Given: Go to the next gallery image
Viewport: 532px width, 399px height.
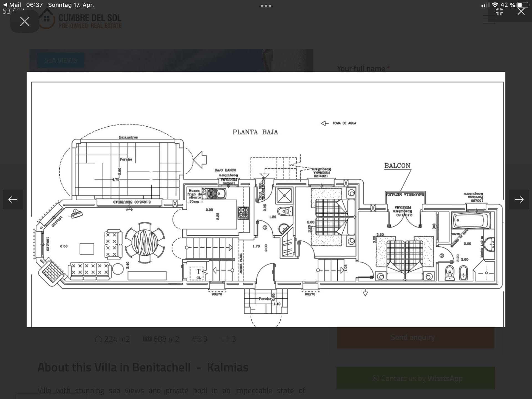Looking at the screenshot, I should coord(519,199).
